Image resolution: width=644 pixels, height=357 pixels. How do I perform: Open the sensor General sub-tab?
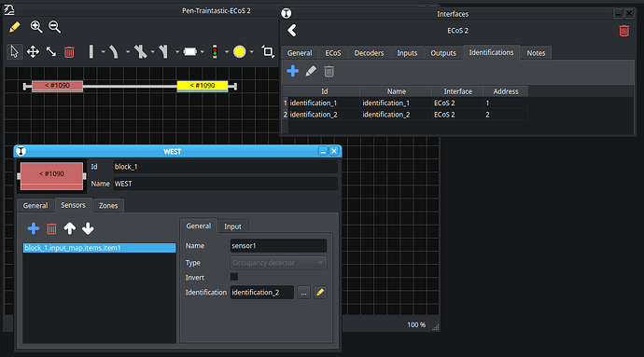pos(199,227)
